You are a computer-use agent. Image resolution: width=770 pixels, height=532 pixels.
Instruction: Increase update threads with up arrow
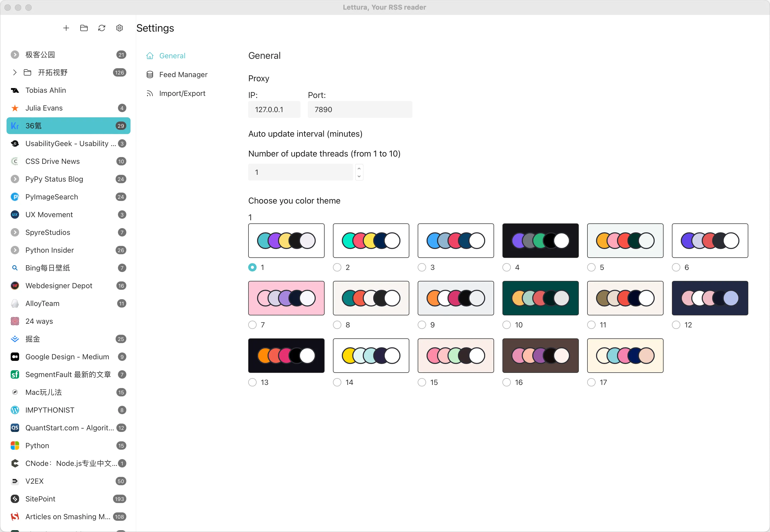coord(359,169)
